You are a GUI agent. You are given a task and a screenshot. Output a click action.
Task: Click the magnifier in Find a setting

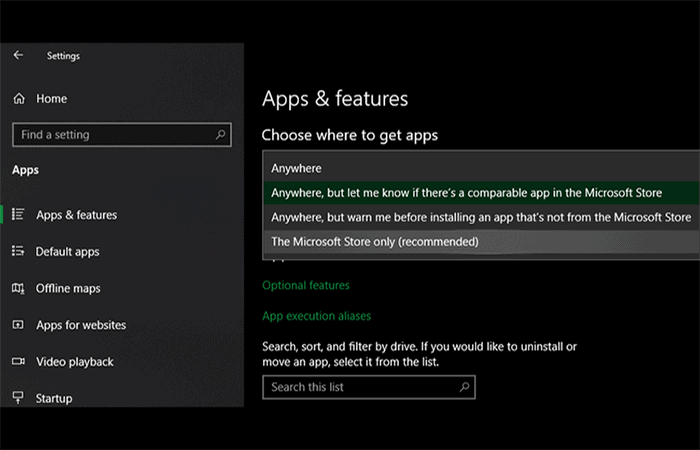tap(221, 134)
